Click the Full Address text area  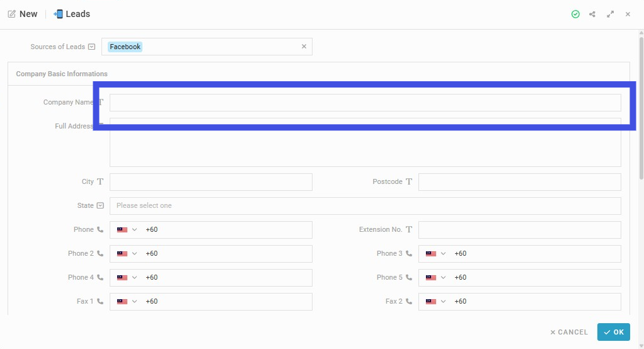click(x=365, y=142)
